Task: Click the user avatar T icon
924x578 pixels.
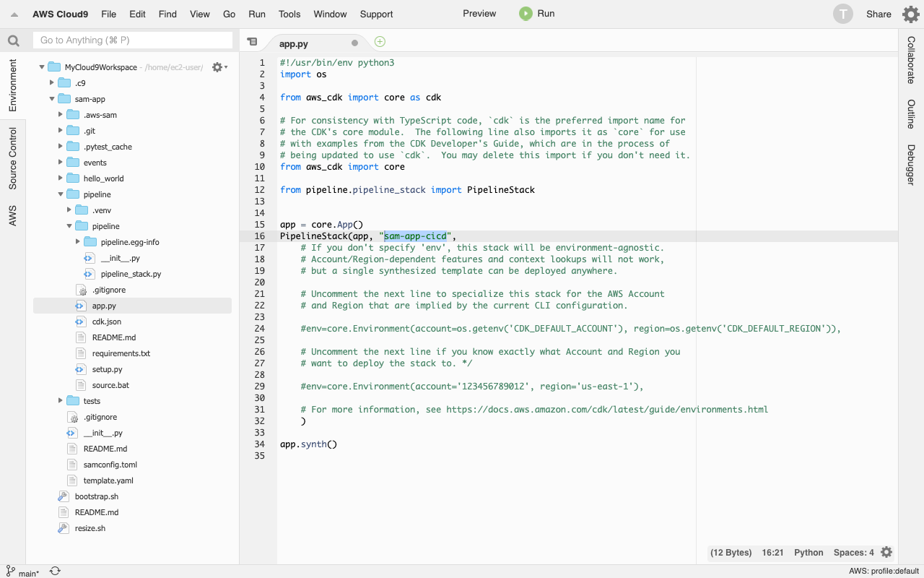Action: 842,14
